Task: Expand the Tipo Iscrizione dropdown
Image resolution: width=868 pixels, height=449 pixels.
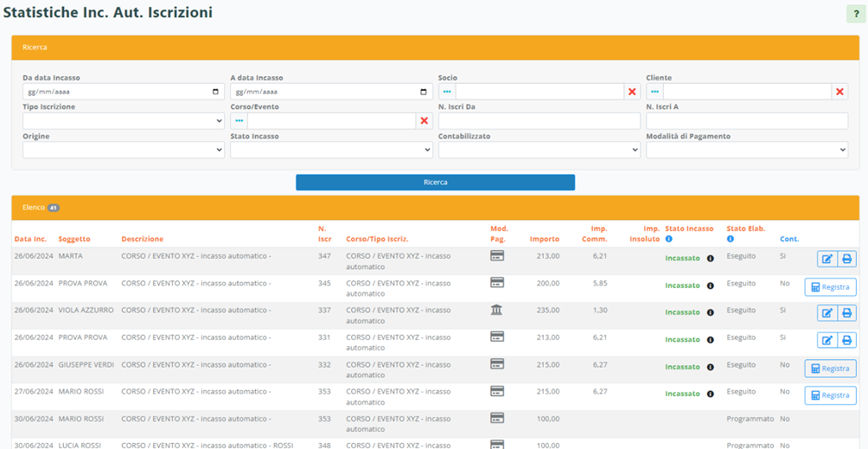Action: coord(124,121)
